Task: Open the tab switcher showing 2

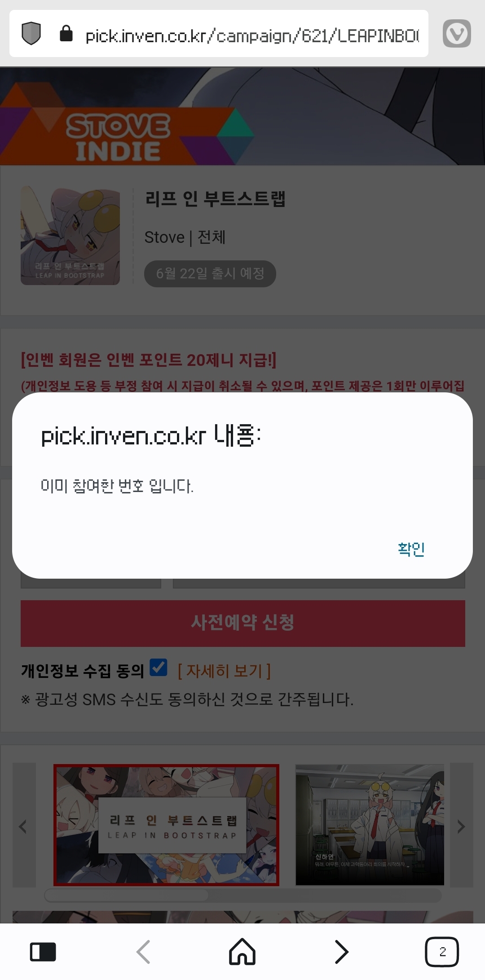Action: [x=442, y=952]
